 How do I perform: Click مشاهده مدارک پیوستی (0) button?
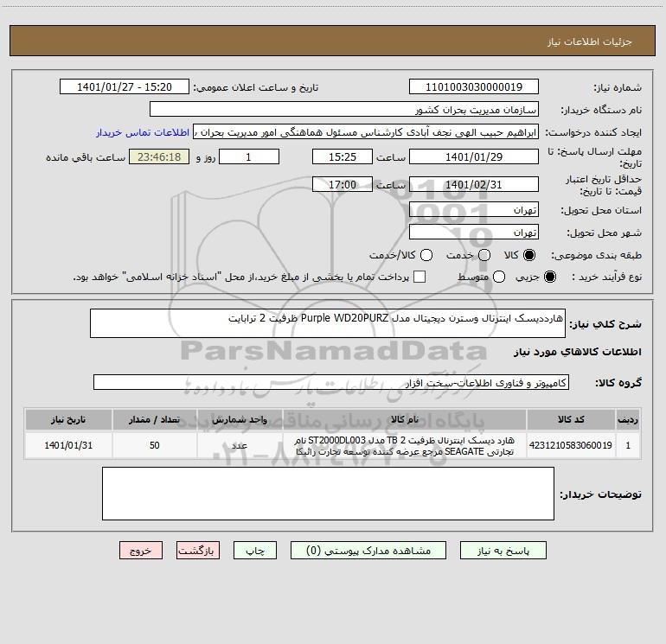click(x=368, y=551)
